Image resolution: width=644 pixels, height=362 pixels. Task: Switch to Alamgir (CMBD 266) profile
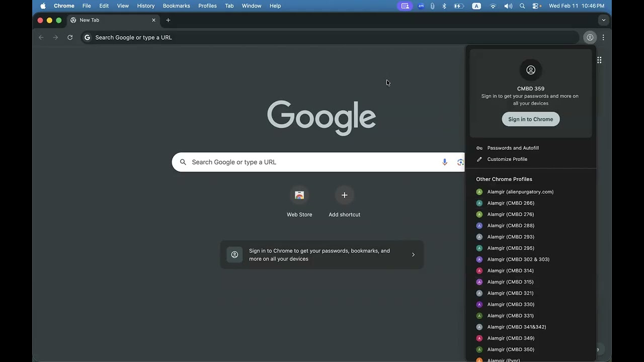point(531,203)
